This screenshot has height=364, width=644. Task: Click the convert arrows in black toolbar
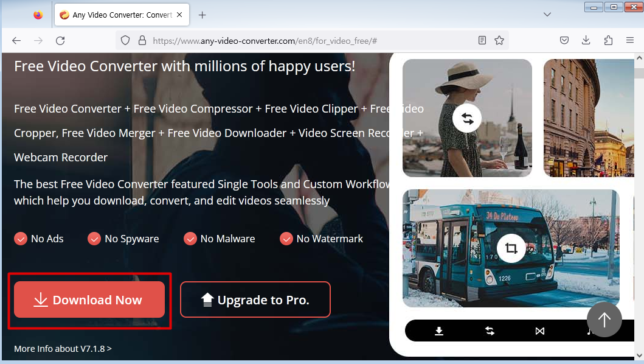tap(490, 331)
